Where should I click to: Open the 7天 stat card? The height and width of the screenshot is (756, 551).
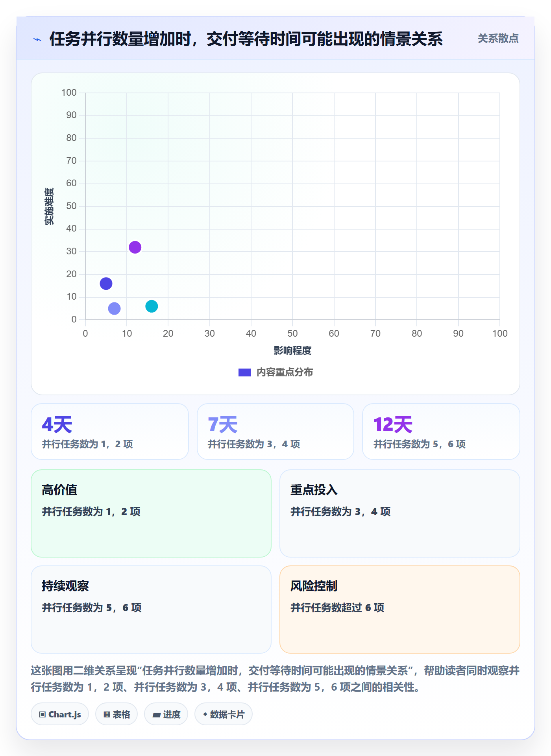[x=275, y=432]
